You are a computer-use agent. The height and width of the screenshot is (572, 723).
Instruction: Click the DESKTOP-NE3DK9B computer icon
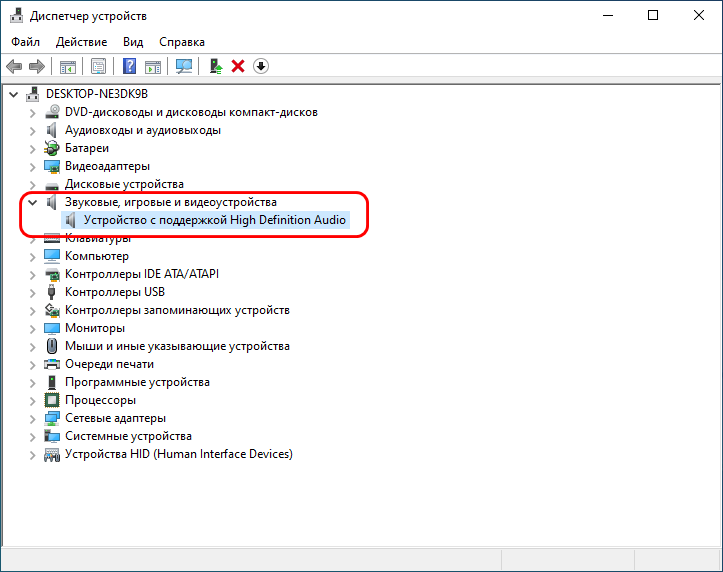pyautogui.click(x=32, y=94)
